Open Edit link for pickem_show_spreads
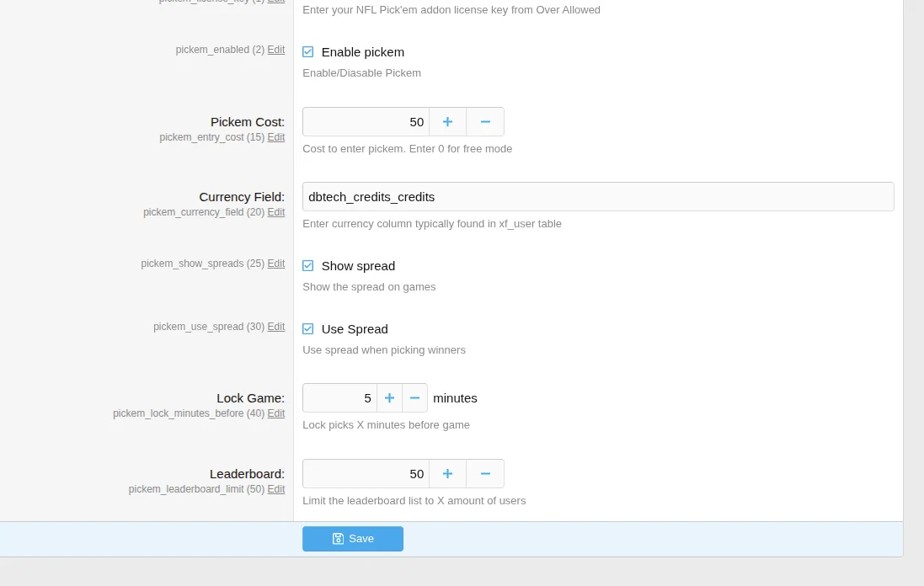Image resolution: width=924 pixels, height=586 pixels. click(x=276, y=264)
